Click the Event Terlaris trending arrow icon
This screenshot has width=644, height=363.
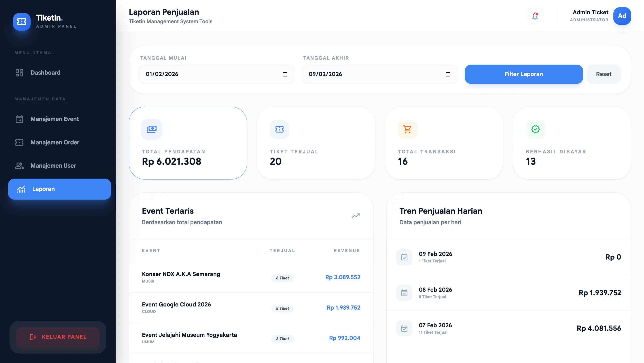tap(356, 216)
